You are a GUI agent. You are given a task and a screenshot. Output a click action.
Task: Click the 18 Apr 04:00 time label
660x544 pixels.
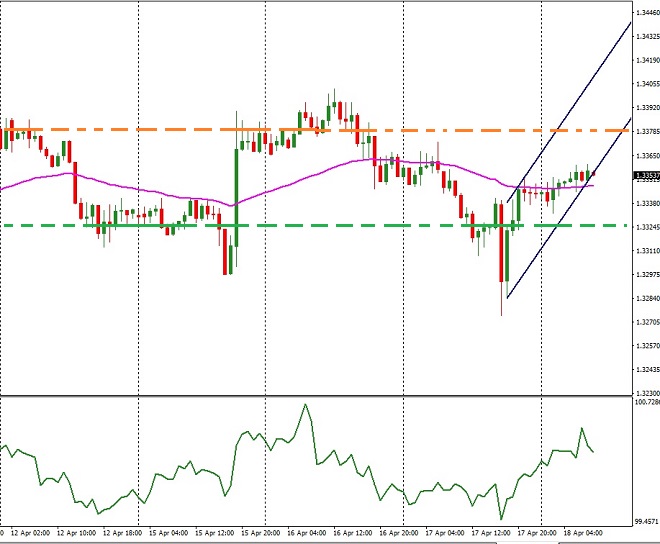point(583,533)
